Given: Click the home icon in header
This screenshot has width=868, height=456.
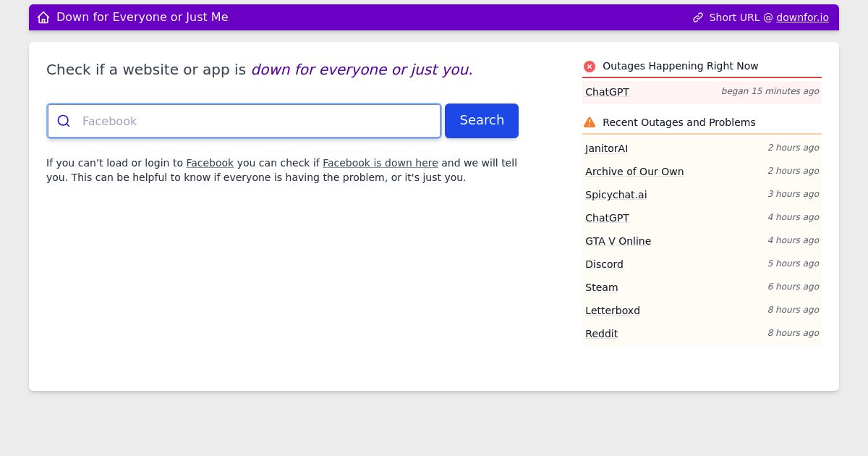Looking at the screenshot, I should pos(43,17).
